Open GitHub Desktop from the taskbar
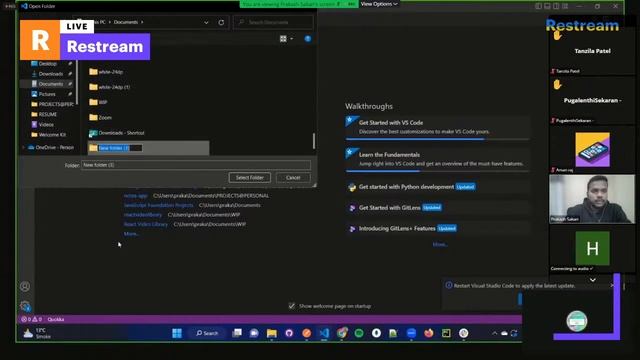 [289, 333]
